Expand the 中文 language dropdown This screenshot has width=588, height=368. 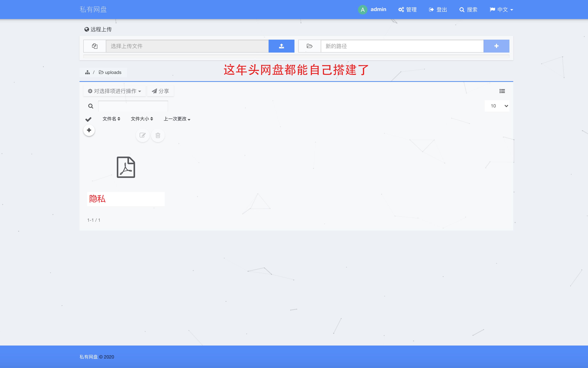[x=501, y=10]
